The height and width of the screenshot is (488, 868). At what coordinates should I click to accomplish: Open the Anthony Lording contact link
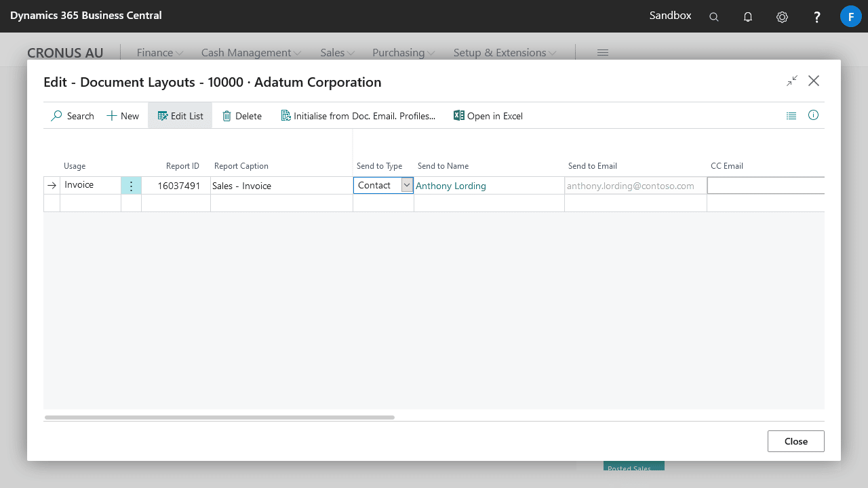[x=451, y=186]
